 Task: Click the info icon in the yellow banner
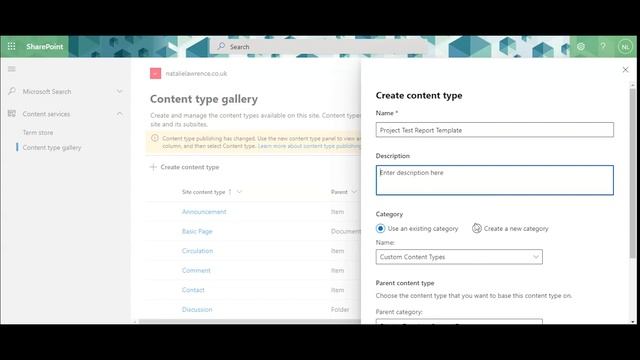pyautogui.click(x=155, y=138)
